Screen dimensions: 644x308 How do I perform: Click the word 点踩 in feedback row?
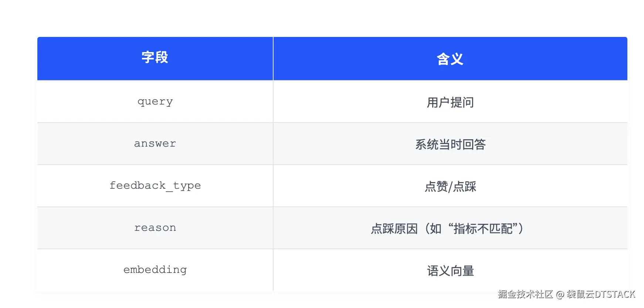tap(465, 186)
